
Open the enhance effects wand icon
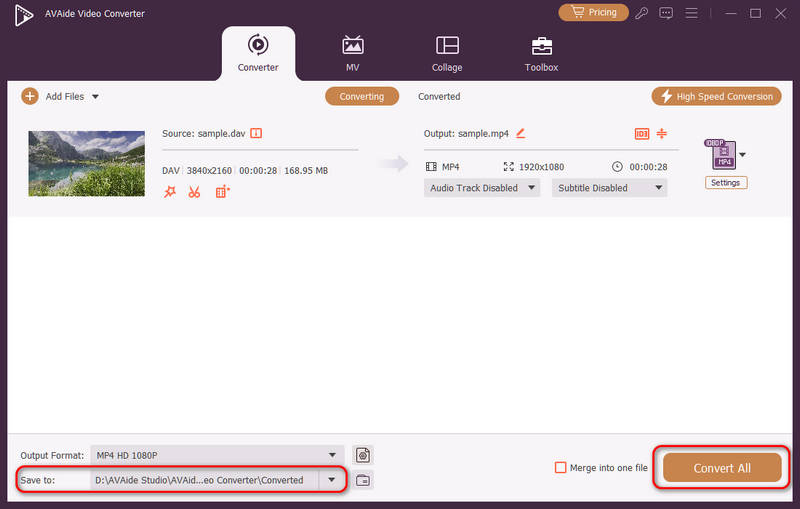[169, 192]
